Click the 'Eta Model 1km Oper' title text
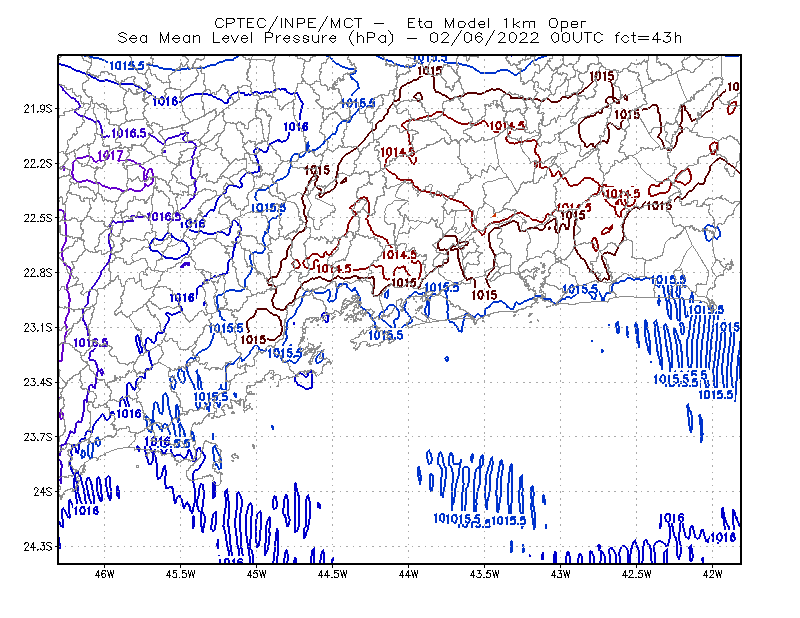Viewport: 800px width, 618px height. (496, 23)
